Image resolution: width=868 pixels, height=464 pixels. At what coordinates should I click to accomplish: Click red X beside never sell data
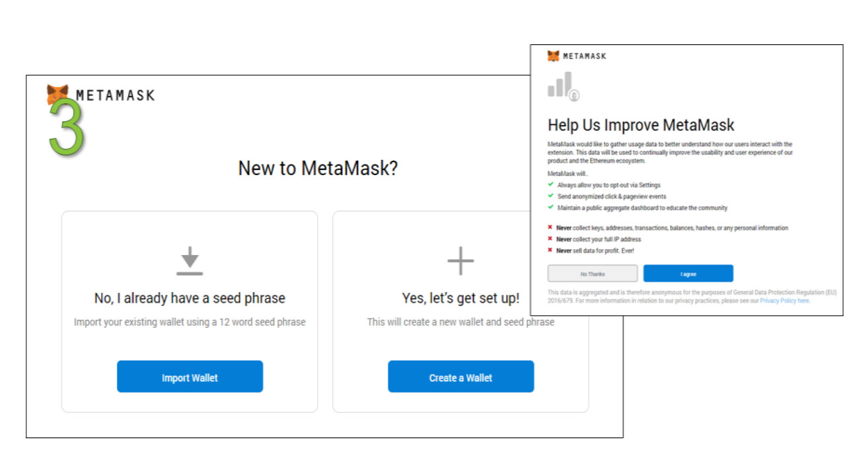pyautogui.click(x=550, y=251)
